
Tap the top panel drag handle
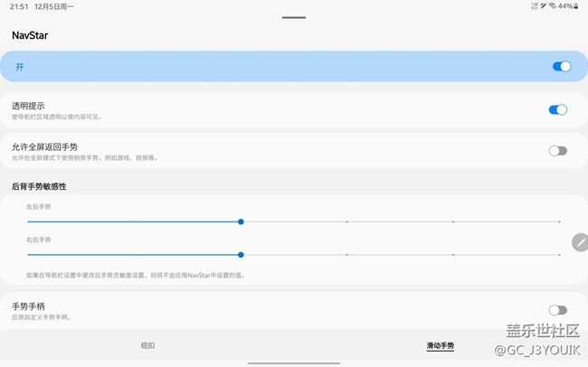[x=294, y=17]
